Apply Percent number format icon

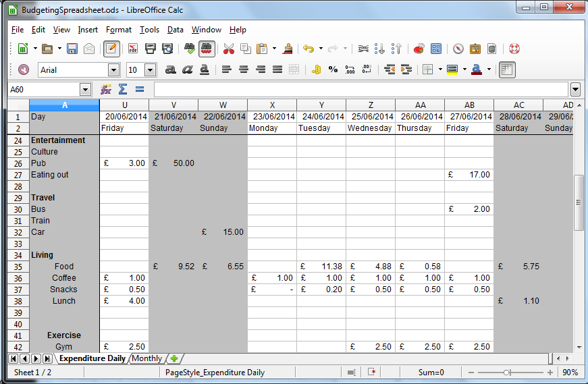(333, 70)
